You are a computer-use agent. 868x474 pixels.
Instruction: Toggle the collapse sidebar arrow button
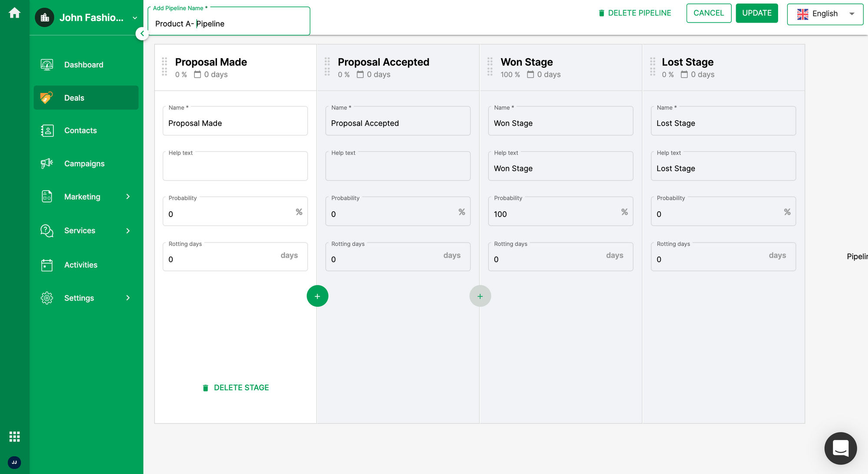[x=143, y=34]
